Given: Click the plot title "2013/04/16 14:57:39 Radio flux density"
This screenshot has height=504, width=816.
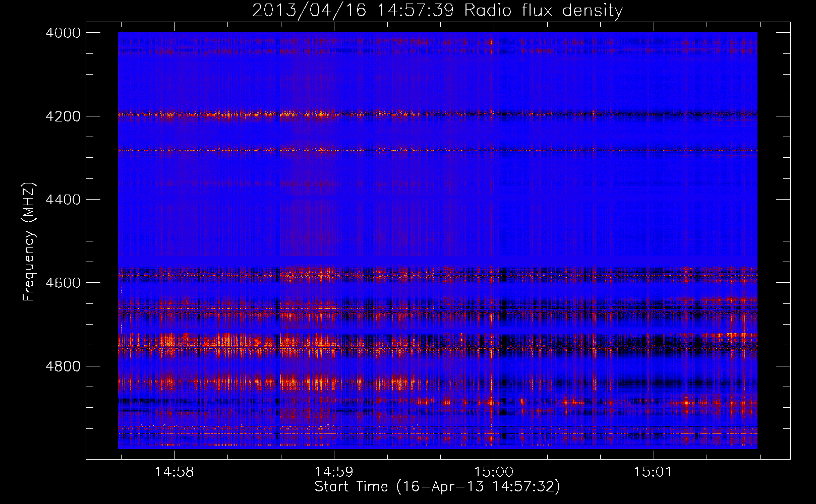Looking at the screenshot, I should 437,10.
